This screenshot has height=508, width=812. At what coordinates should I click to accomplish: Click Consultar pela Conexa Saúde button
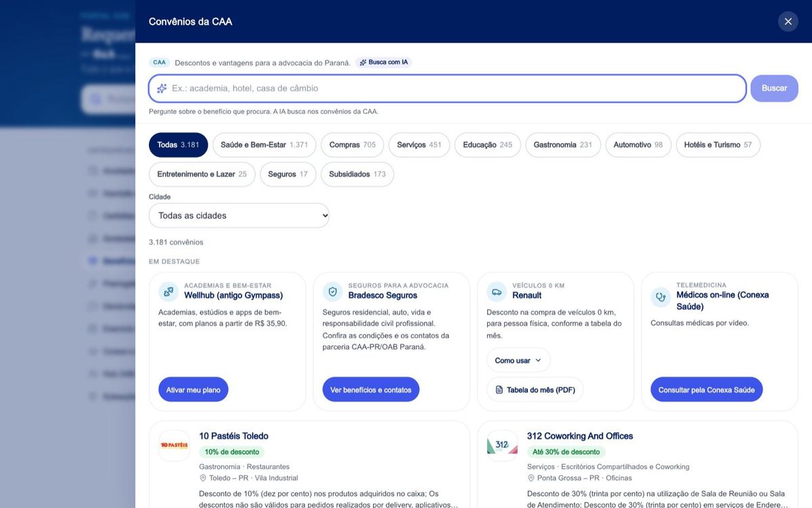(x=706, y=390)
